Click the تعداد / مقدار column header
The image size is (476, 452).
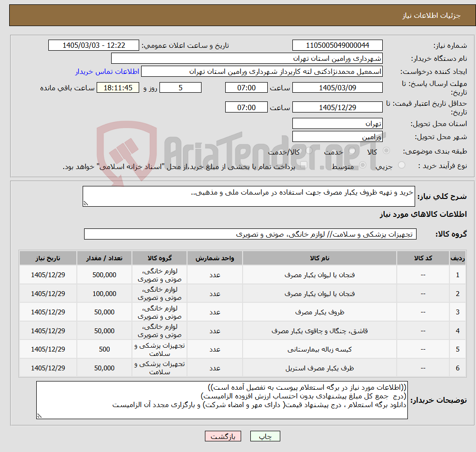pyautogui.click(x=104, y=258)
